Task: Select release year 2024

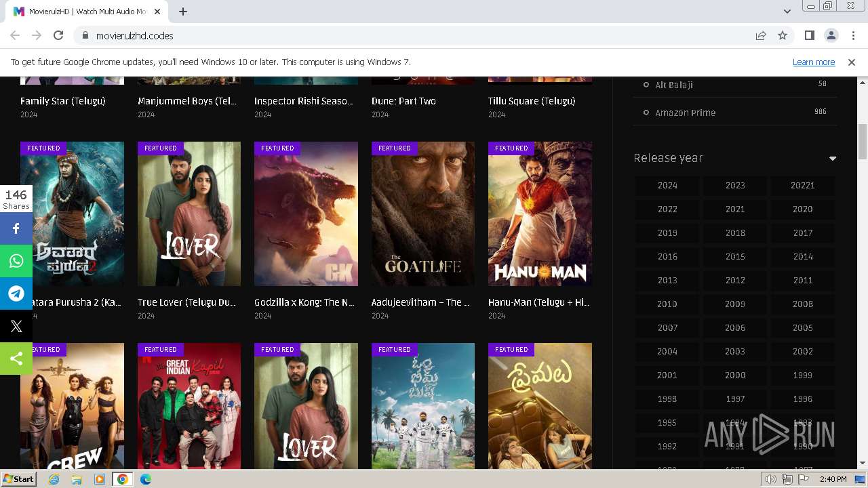Action: tap(667, 185)
